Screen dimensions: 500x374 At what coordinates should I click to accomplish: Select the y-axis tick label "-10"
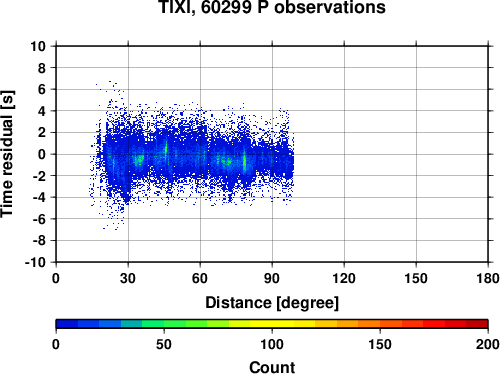[x=36, y=262]
